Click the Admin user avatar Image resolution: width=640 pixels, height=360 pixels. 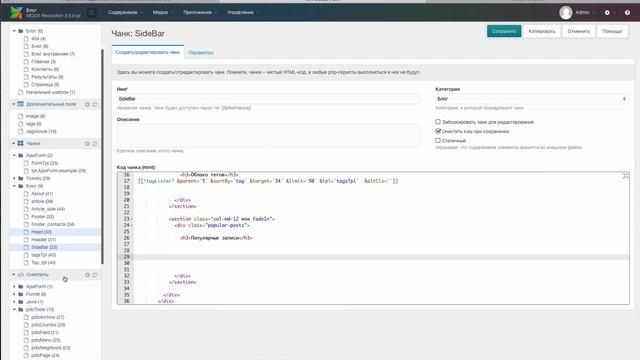566,13
